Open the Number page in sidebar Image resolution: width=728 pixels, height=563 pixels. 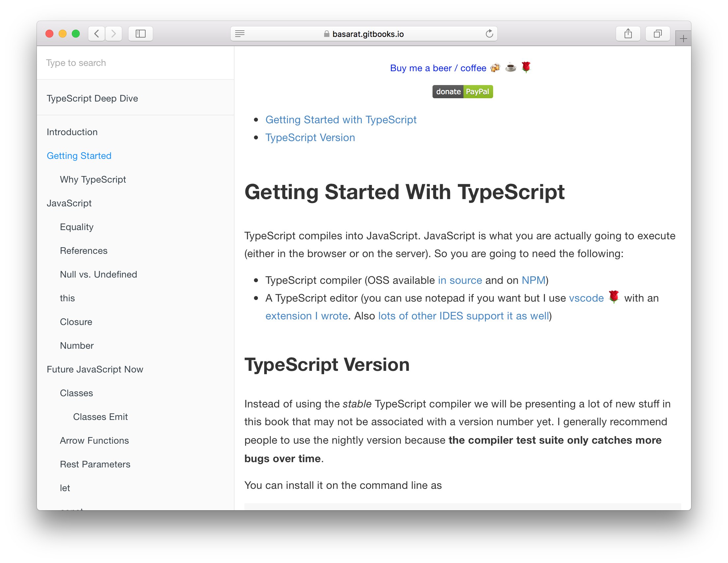click(x=77, y=345)
